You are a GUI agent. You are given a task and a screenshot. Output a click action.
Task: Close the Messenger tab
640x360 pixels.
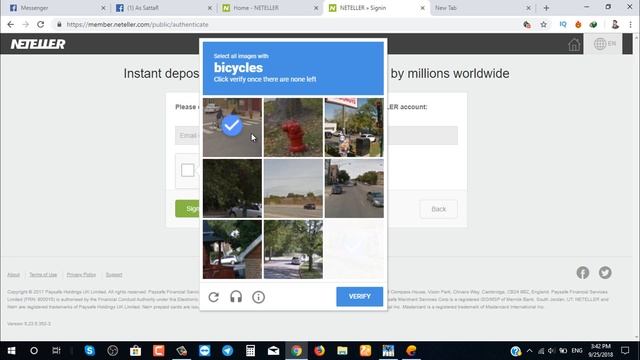point(103,8)
